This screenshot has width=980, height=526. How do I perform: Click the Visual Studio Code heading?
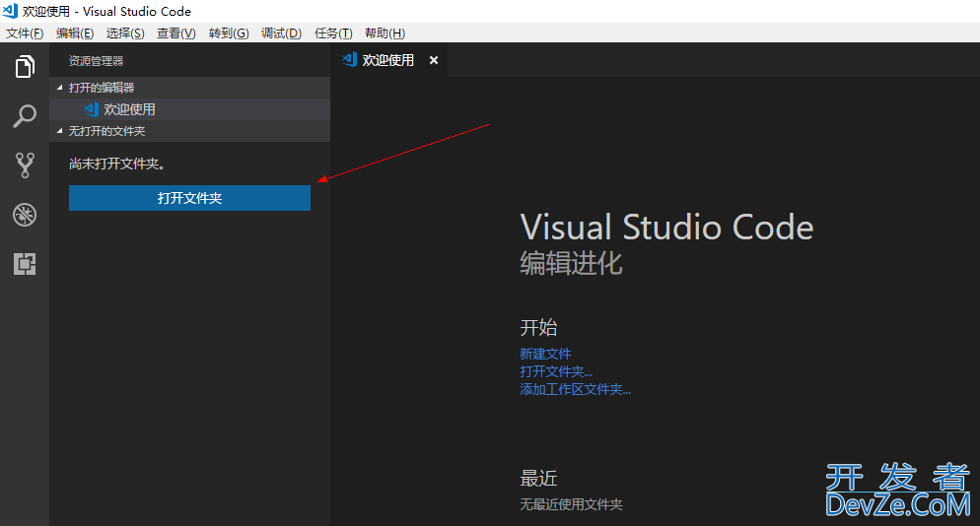click(x=666, y=227)
